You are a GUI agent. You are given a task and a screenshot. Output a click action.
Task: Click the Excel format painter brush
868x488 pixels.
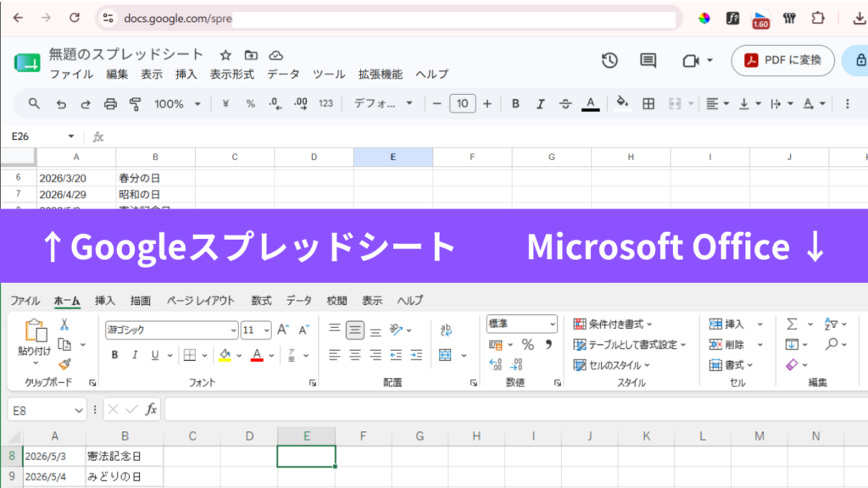(64, 364)
